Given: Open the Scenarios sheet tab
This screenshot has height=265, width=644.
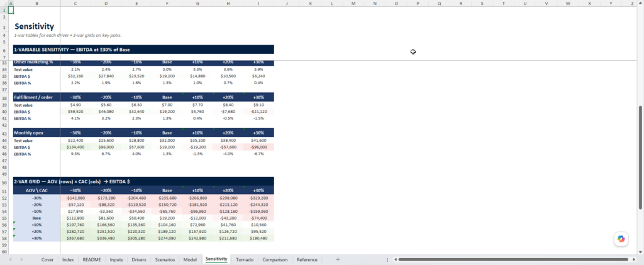Looking at the screenshot, I should coord(165,260).
